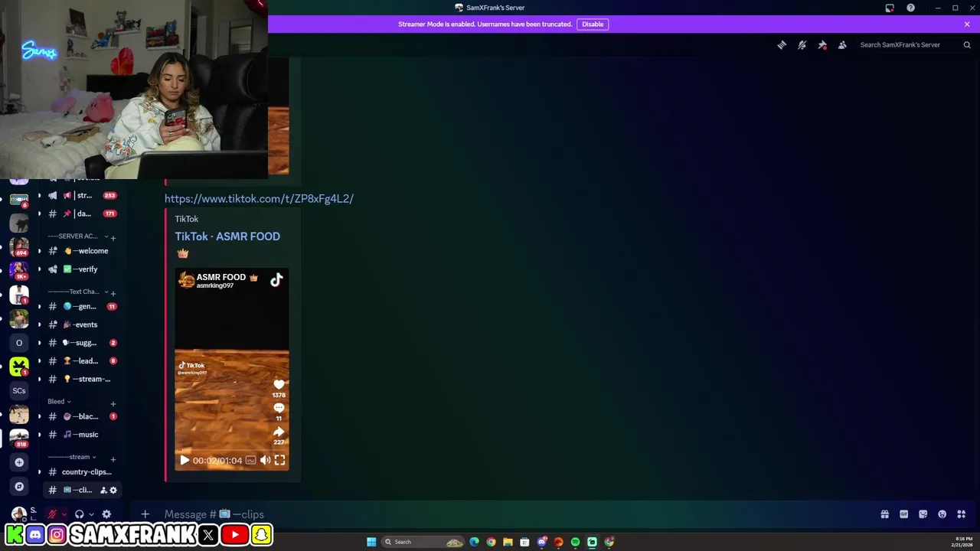
Task: Open the music channel
Action: point(80,435)
